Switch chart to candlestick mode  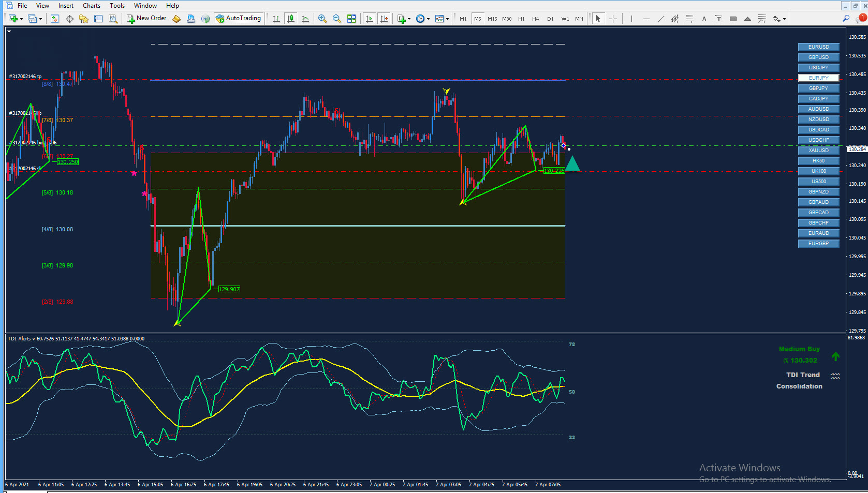(291, 19)
